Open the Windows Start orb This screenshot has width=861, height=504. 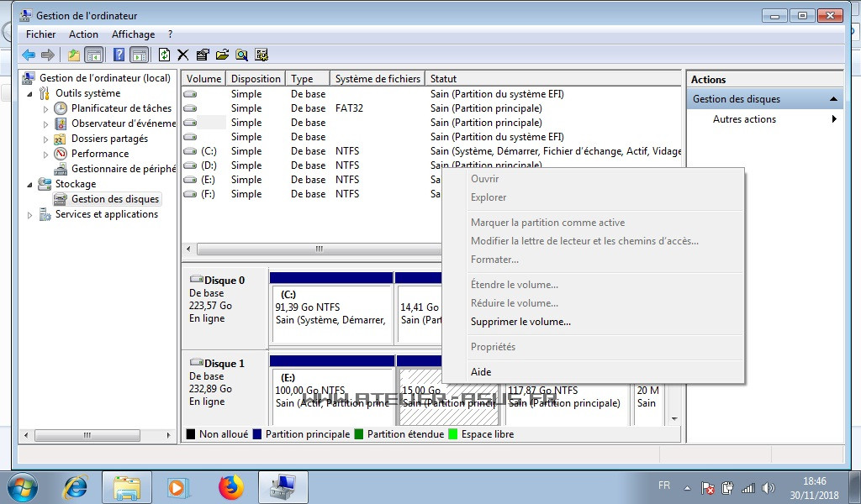point(23,487)
